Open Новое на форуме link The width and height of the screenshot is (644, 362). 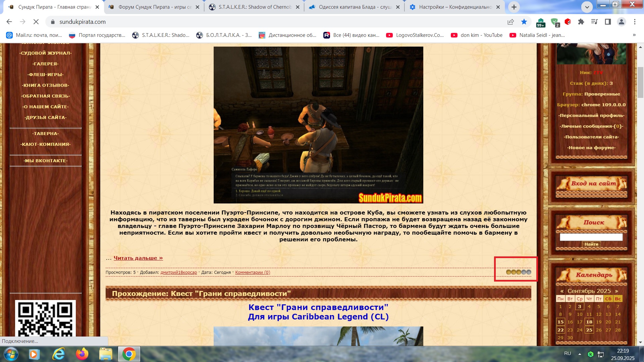[x=591, y=147]
